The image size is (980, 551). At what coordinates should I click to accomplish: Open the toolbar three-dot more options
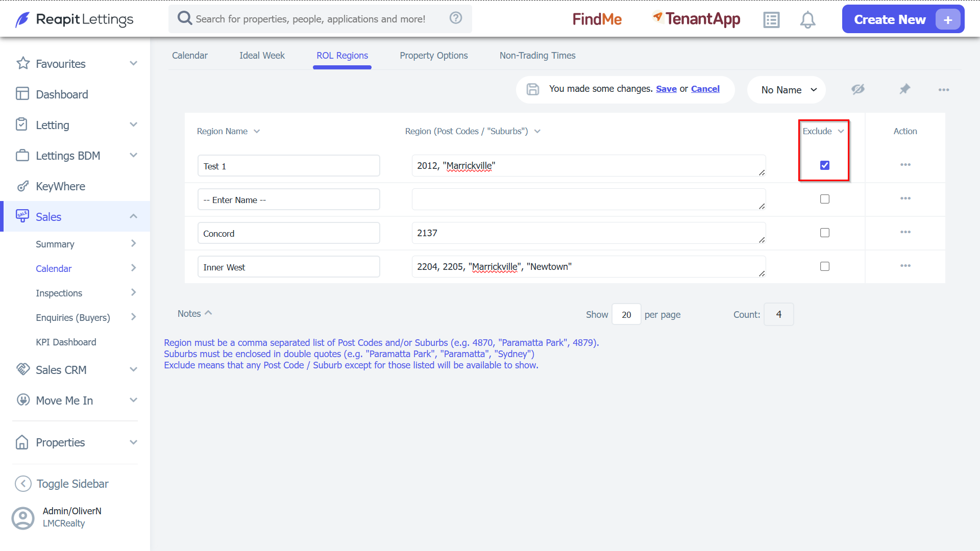pyautogui.click(x=944, y=90)
